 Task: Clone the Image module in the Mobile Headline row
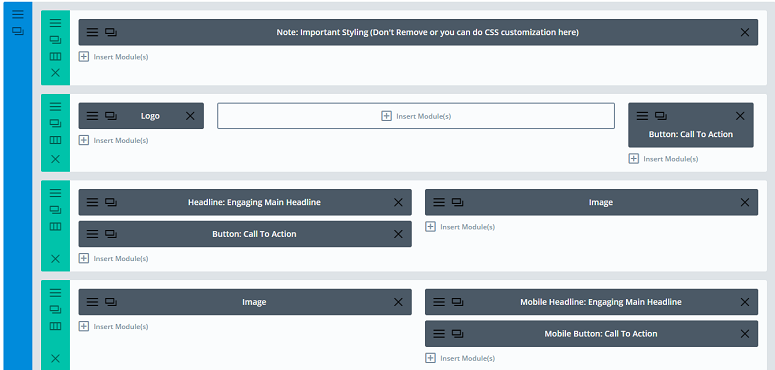111,302
